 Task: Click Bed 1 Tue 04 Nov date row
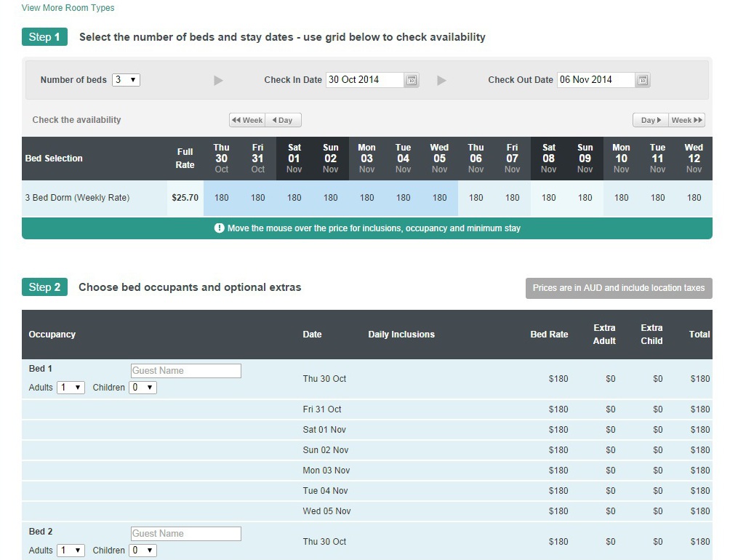pyautogui.click(x=367, y=491)
